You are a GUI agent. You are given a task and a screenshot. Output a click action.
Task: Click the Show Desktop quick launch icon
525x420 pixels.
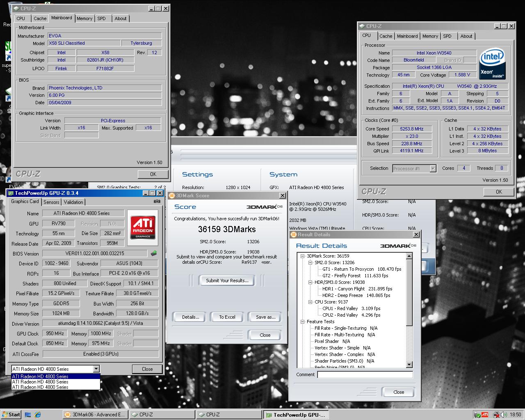tap(28, 415)
